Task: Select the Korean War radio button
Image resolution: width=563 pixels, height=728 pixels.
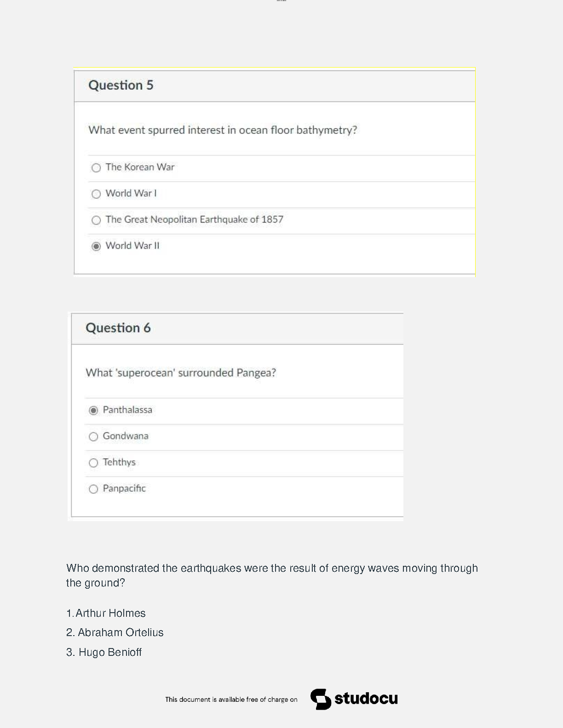Action: click(96, 168)
